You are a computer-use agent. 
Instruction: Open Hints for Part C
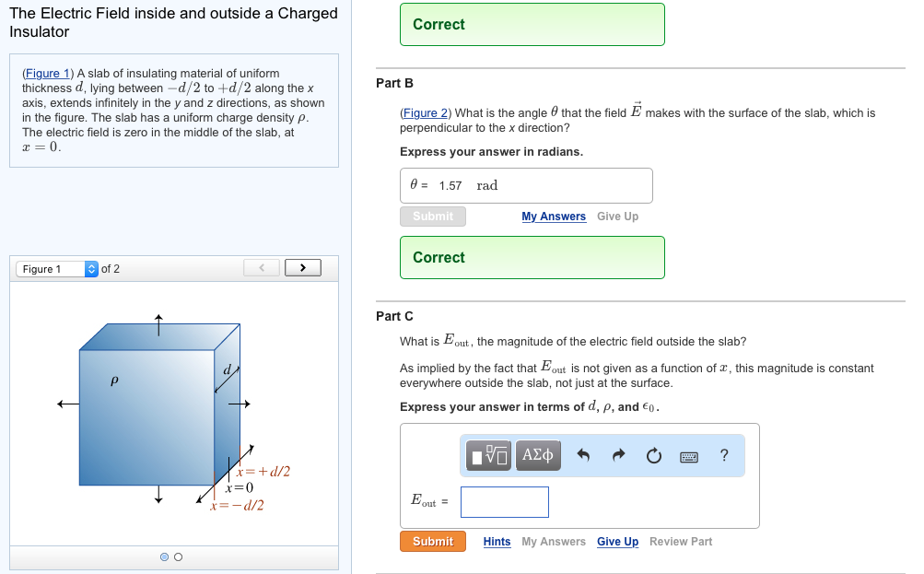pyautogui.click(x=497, y=541)
